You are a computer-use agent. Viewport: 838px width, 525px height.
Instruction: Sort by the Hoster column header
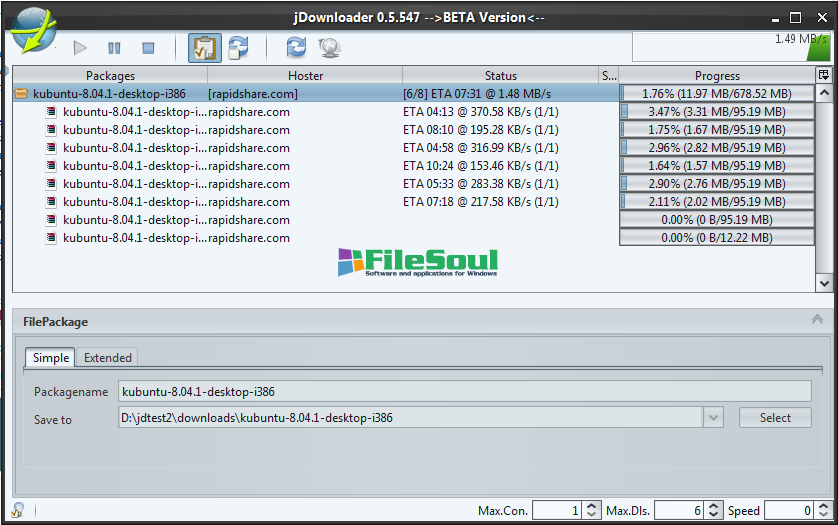(305, 75)
